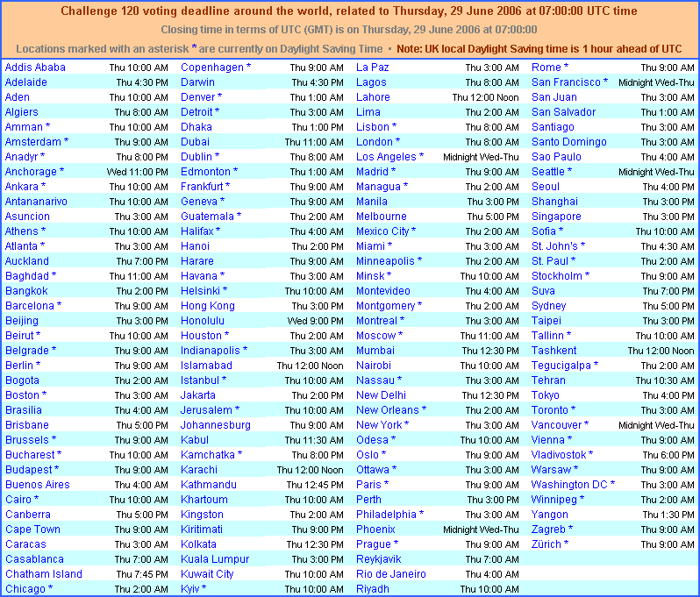Image resolution: width=700 pixels, height=597 pixels.
Task: Open the Antananarivo link
Action: 36,202
